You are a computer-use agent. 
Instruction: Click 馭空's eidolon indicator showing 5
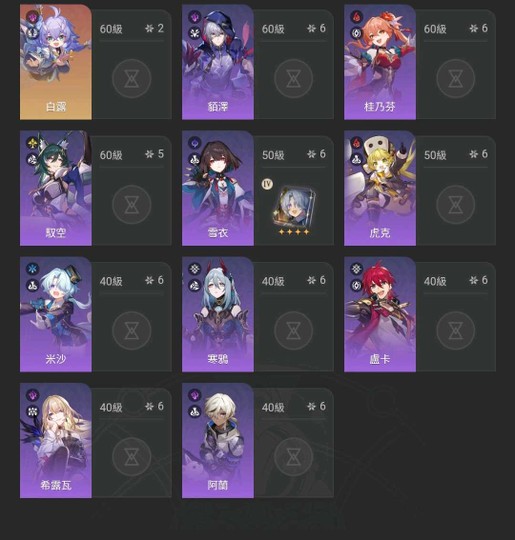click(x=154, y=154)
